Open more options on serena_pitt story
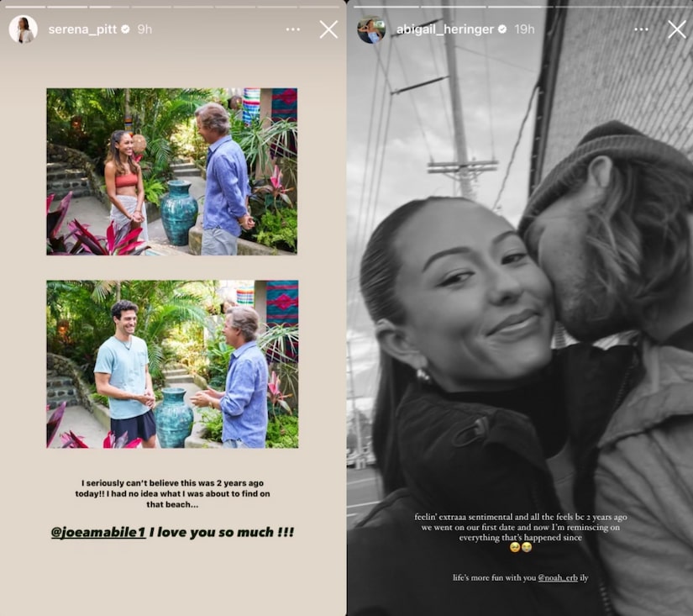Screen dimensions: 693x616 (x=292, y=29)
